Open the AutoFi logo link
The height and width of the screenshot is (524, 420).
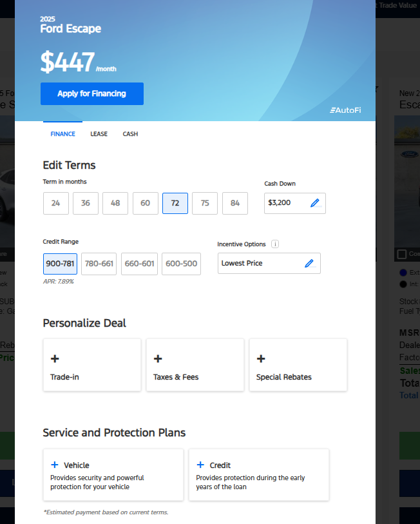(345, 110)
